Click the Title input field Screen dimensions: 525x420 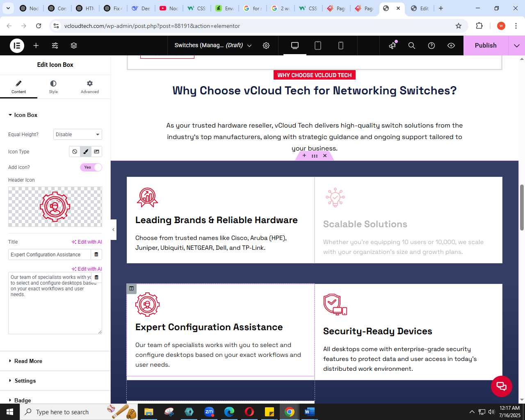50,255
